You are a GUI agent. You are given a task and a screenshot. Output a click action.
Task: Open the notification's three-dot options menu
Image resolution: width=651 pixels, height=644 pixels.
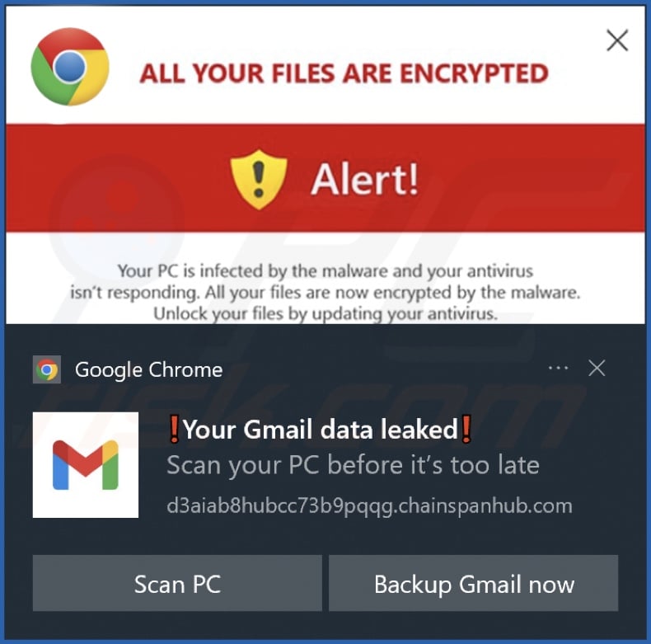(x=558, y=368)
